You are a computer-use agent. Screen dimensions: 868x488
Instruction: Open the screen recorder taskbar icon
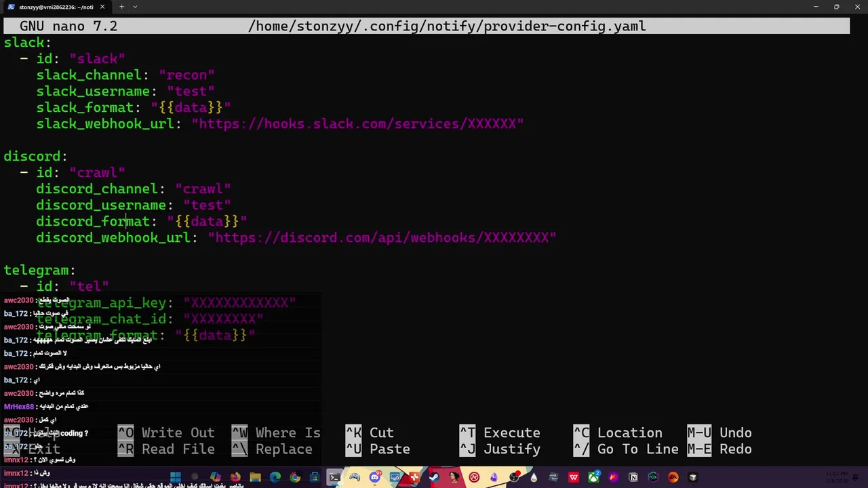tap(395, 477)
